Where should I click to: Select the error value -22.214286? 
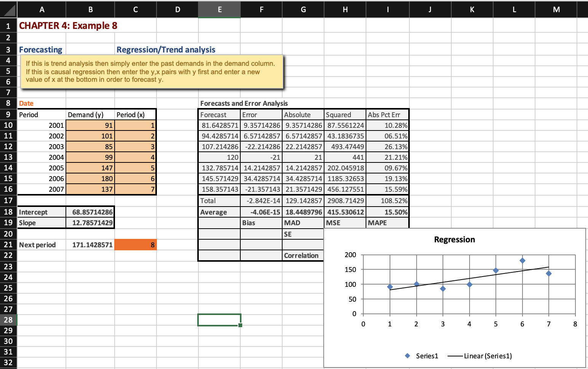pyautogui.click(x=261, y=146)
